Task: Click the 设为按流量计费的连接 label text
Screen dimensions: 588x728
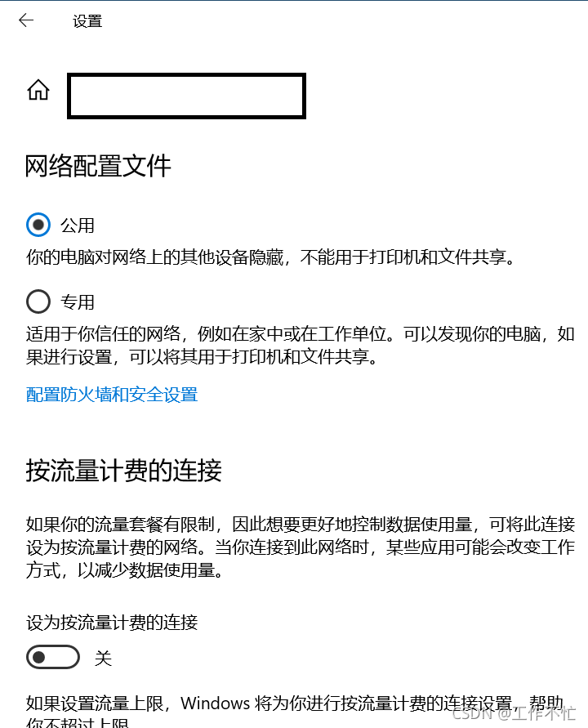Action: tap(112, 622)
